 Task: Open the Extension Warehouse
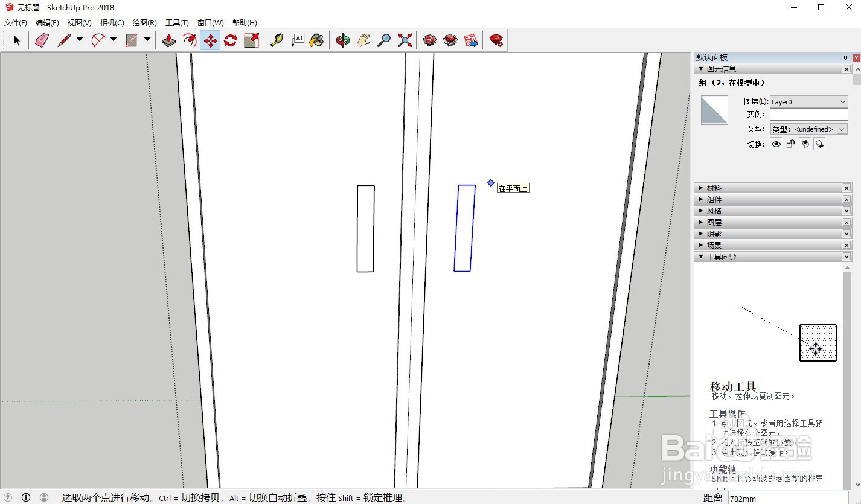coord(450,40)
